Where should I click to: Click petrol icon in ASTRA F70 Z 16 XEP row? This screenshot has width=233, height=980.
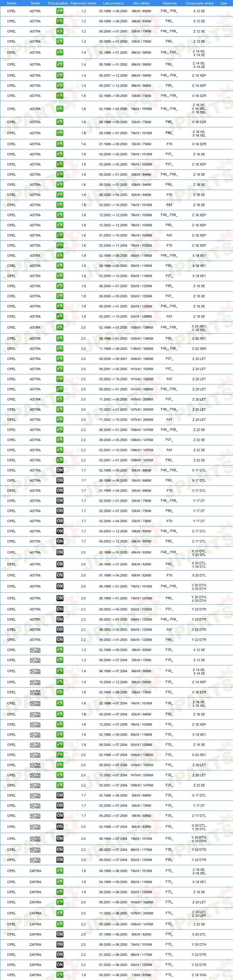[60, 245]
